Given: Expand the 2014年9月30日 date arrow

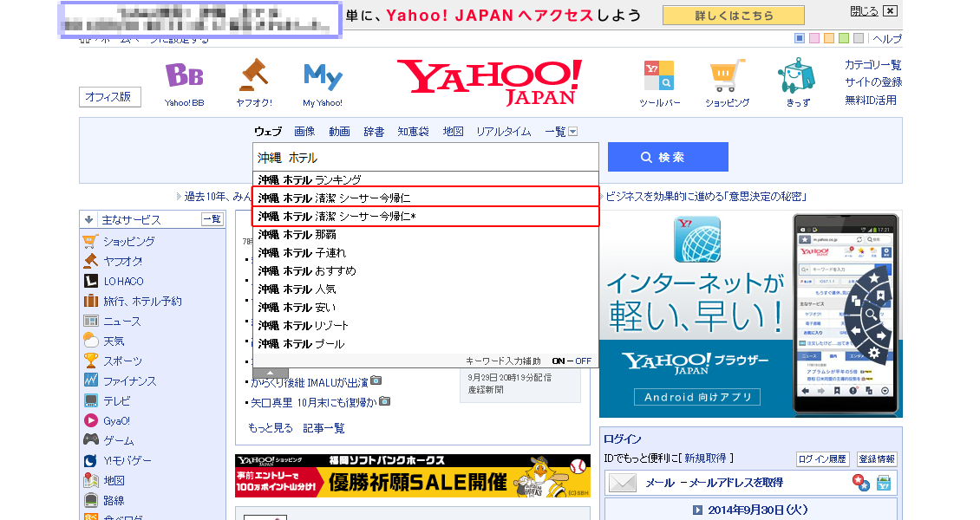Looking at the screenshot, I should click(x=697, y=510).
